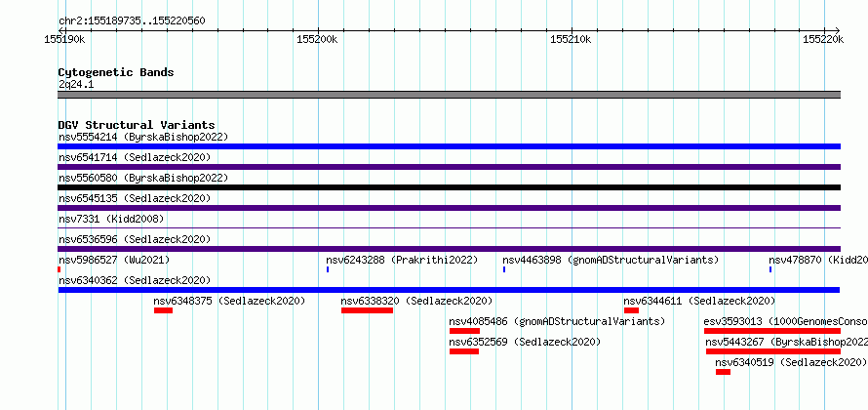This screenshot has width=868, height=410.
Task: Open the nsv6340519 (Sedlazeck2020) label
Action: pyautogui.click(x=791, y=362)
